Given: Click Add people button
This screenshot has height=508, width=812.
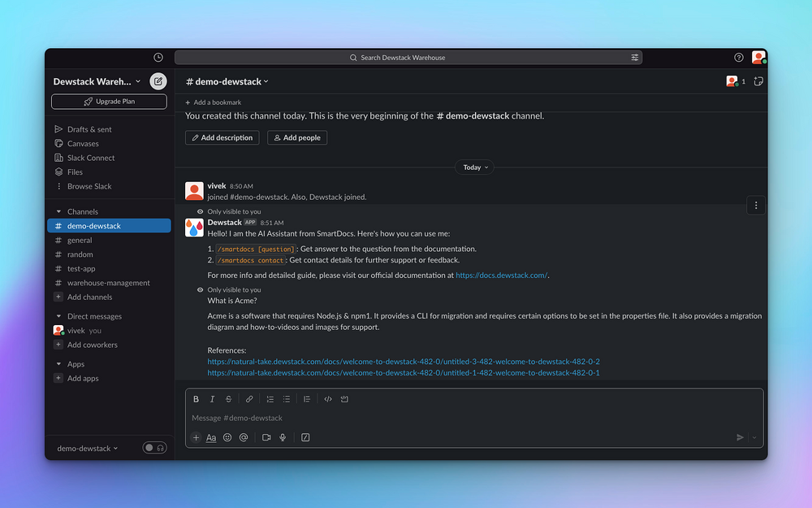Looking at the screenshot, I should (x=297, y=138).
